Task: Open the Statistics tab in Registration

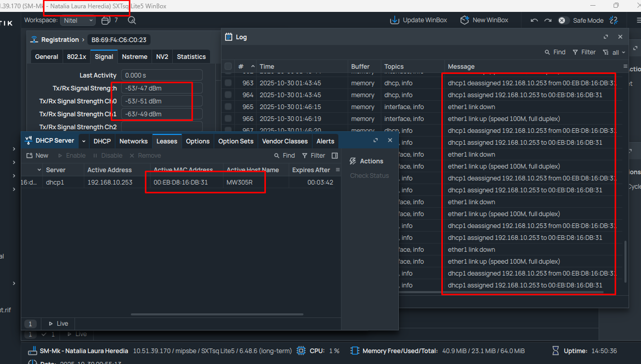Action: click(191, 57)
